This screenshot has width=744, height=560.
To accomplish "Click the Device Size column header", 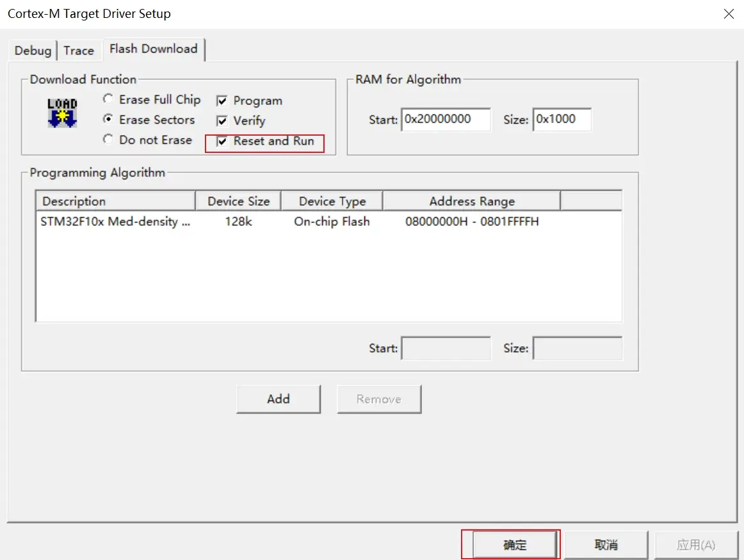I will tap(239, 201).
